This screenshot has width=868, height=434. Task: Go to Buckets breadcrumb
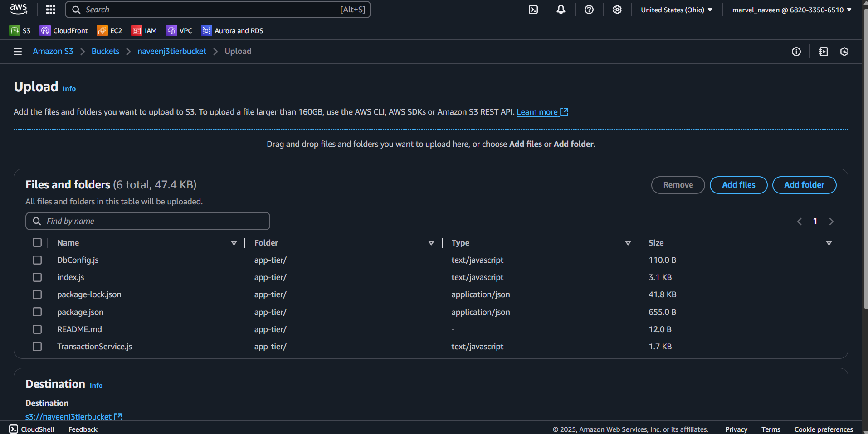105,51
